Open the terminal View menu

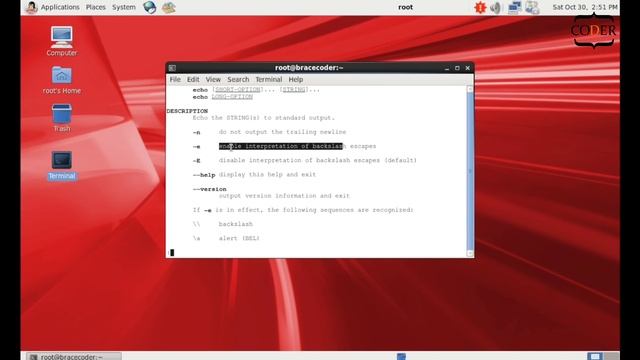coord(213,80)
